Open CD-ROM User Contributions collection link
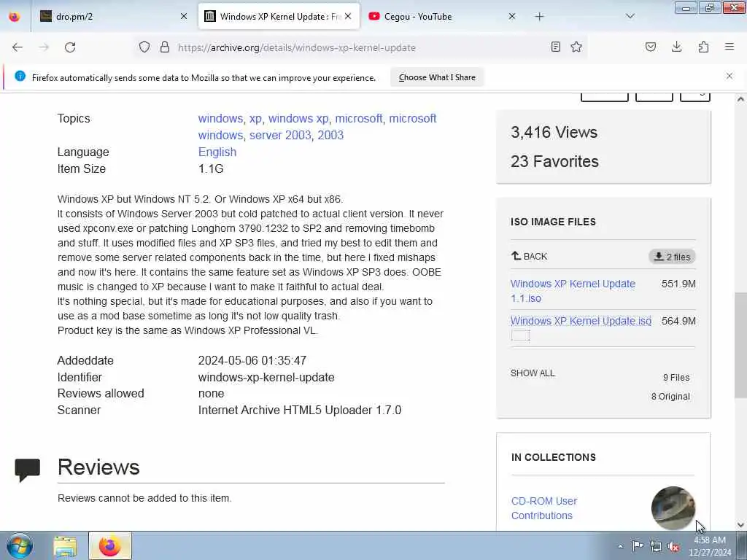Viewport: 747px width, 560px height. (x=544, y=508)
